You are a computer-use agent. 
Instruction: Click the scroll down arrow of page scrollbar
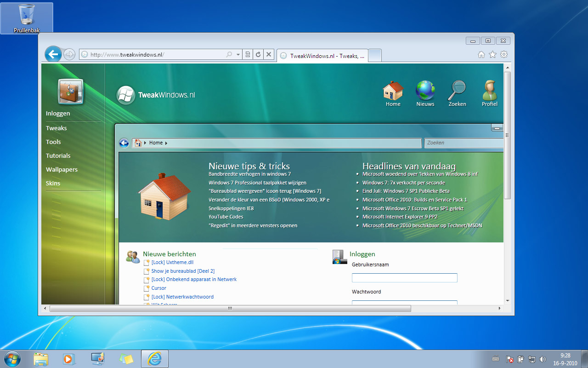point(508,301)
